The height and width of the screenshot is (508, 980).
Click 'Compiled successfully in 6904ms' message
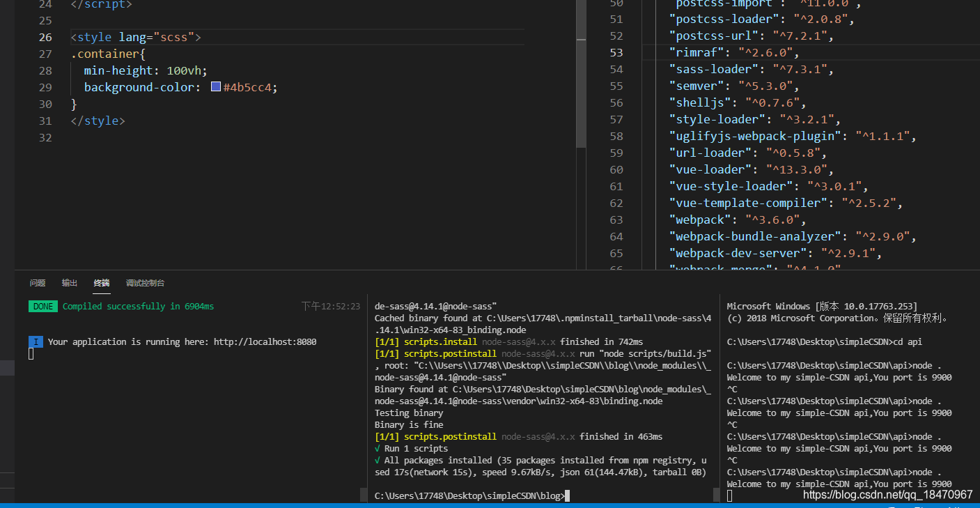(139, 307)
